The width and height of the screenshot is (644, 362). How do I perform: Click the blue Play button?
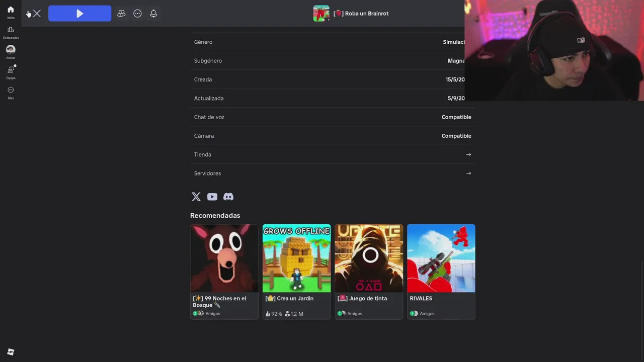(79, 14)
